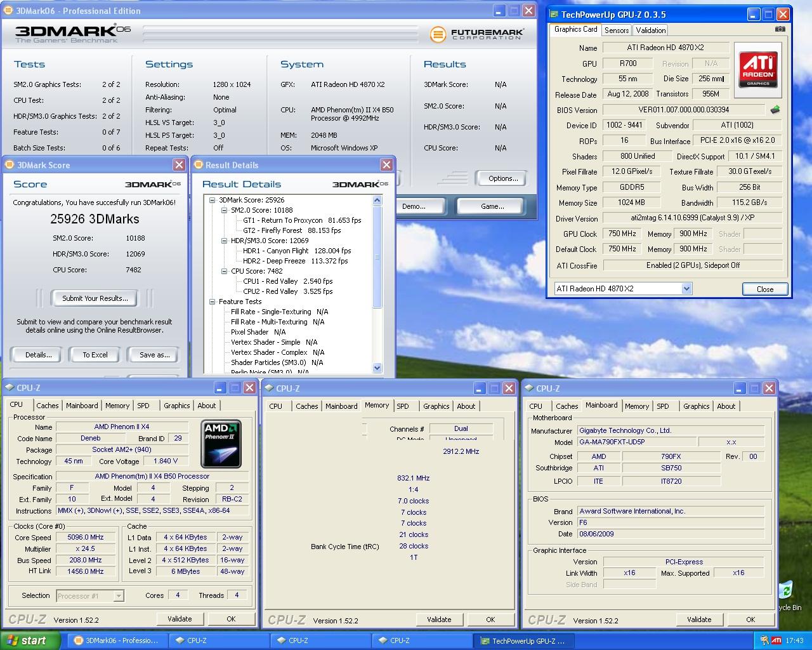
Task: Collapse the 3DMark Score: 25926 tree node
Action: coord(213,200)
